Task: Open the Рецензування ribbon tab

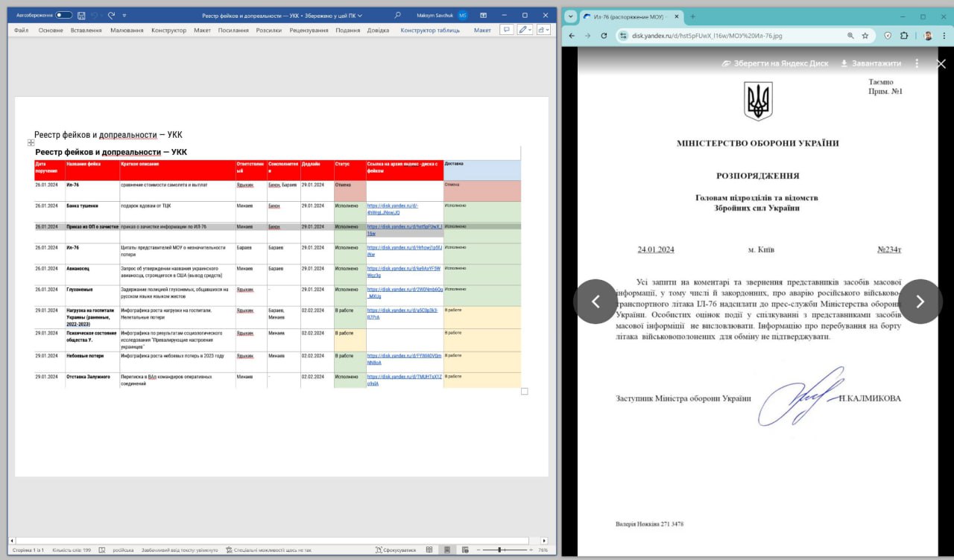Action: 308,31
